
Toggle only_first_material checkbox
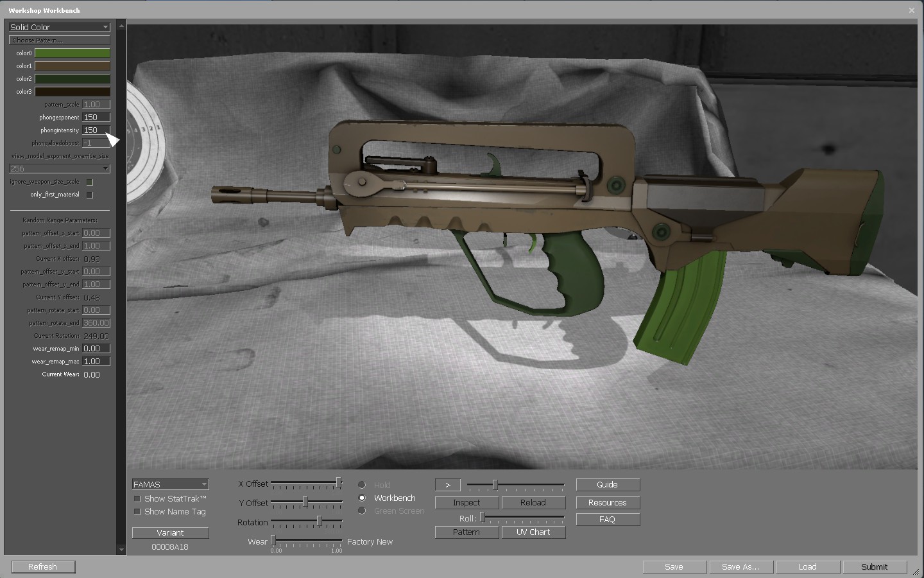click(90, 195)
